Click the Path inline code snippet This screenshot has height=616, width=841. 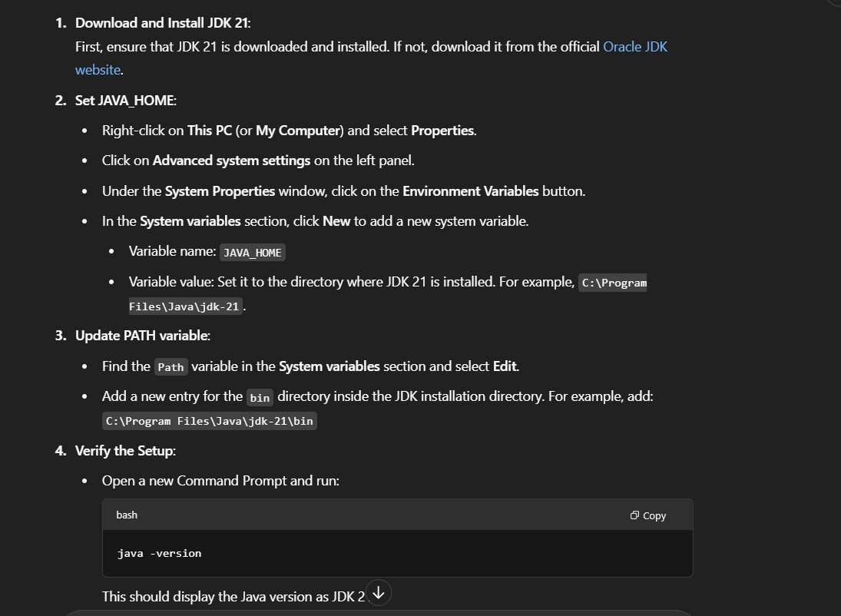[x=171, y=367]
